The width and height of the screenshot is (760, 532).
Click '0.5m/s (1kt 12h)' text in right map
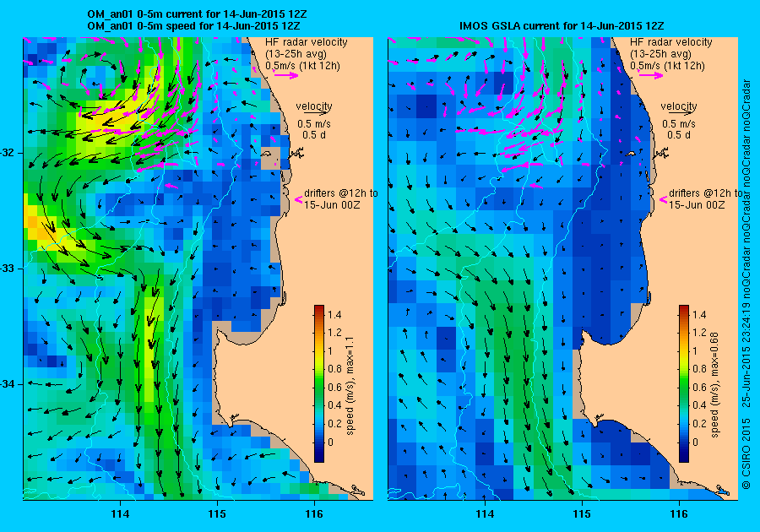tap(667, 65)
